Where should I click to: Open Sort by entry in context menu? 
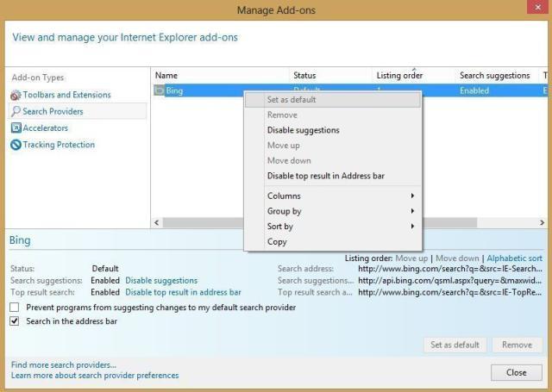tap(333, 226)
